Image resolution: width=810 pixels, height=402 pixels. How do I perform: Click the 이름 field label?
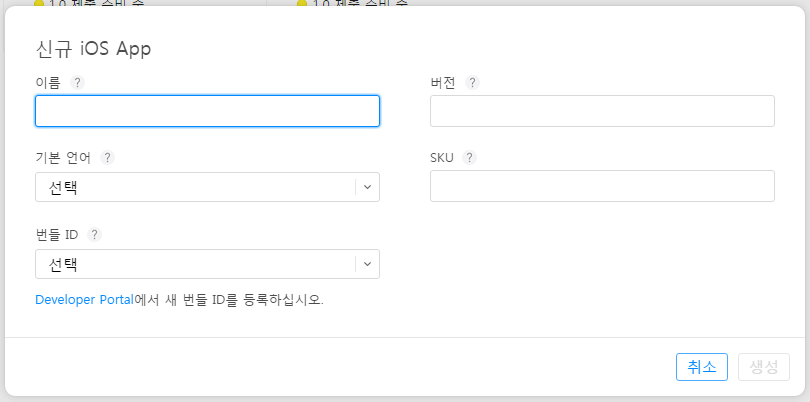click(48, 83)
